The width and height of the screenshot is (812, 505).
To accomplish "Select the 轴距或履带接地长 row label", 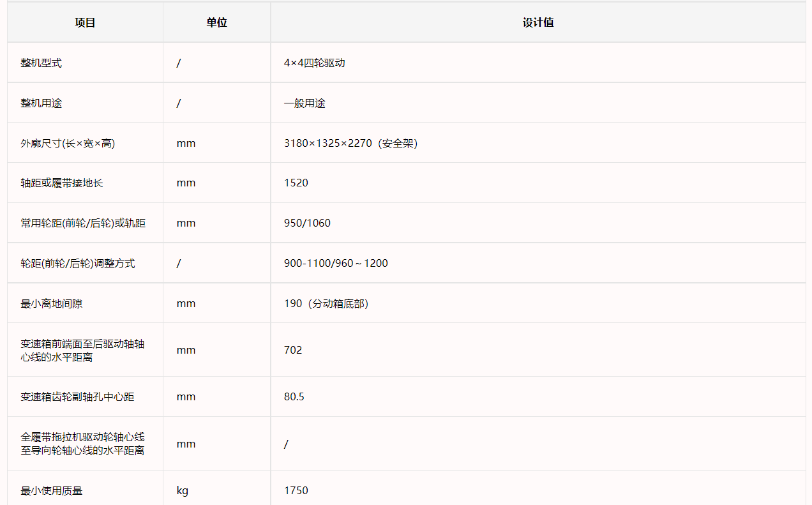I will tap(62, 183).
